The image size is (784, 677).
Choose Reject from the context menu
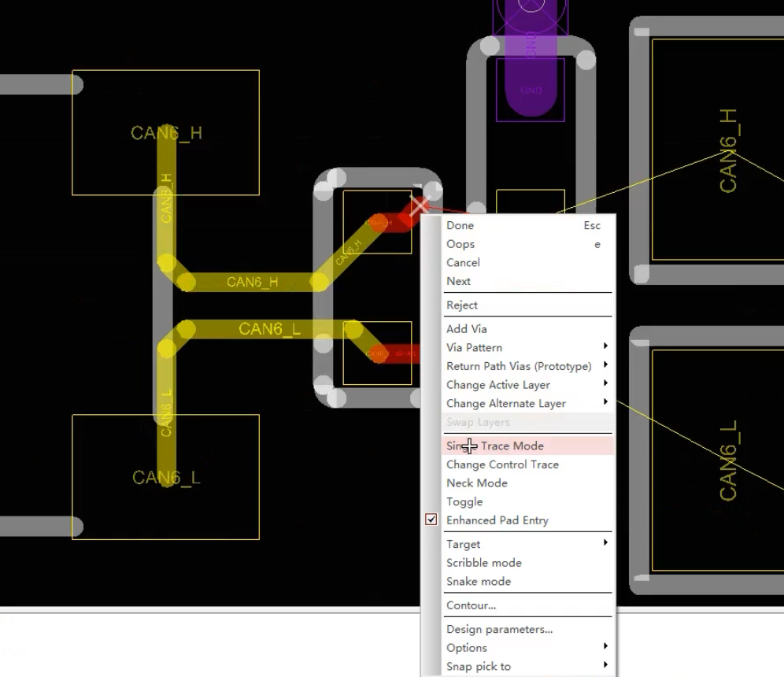tap(527, 305)
